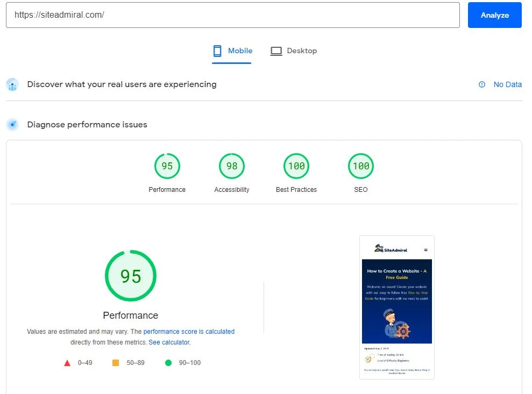Click inside the URL input field
The height and width of the screenshot is (394, 532).
pos(231,15)
